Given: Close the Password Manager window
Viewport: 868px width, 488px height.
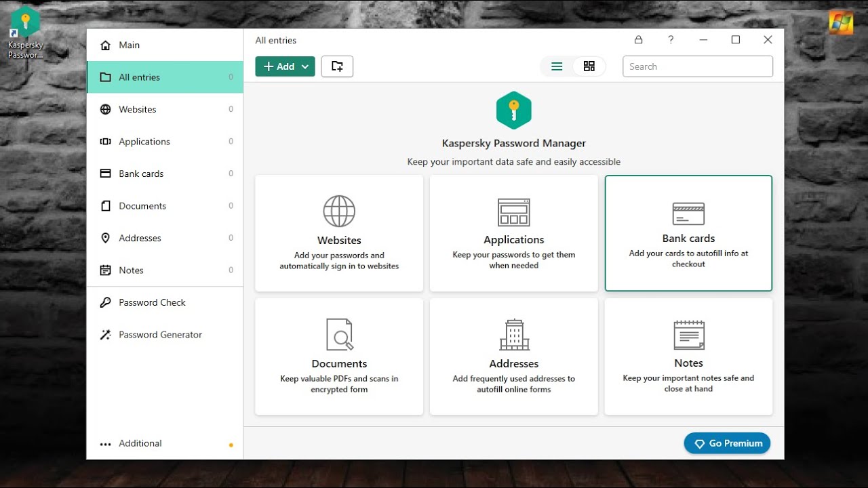Looking at the screenshot, I should pyautogui.click(x=768, y=40).
